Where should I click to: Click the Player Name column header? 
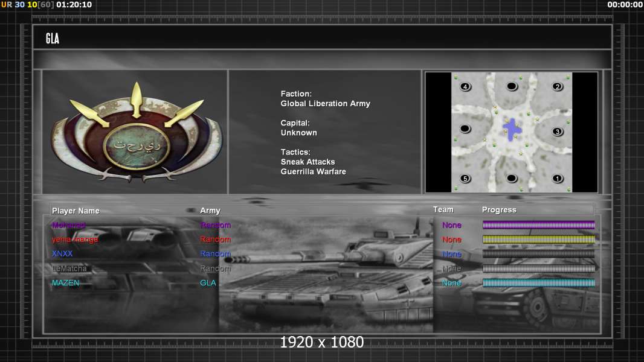(x=76, y=211)
